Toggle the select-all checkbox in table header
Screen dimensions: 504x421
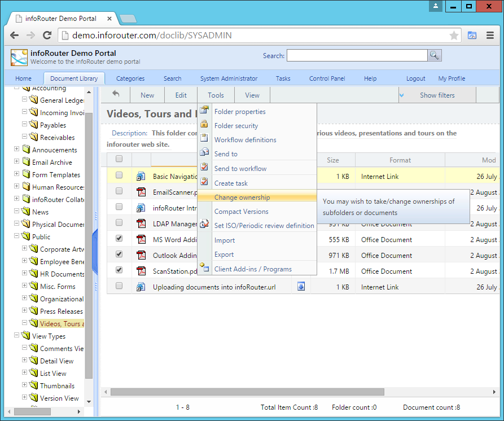[119, 159]
